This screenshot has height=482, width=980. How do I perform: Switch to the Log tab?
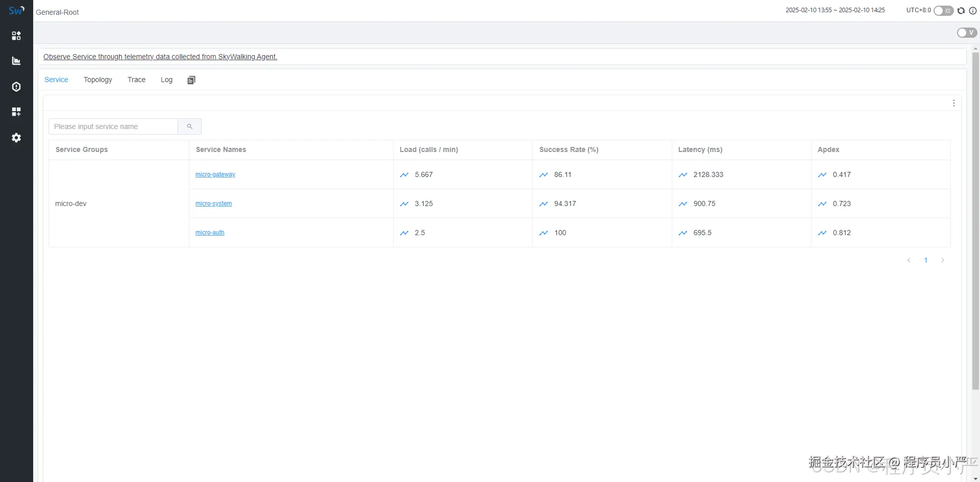(x=166, y=80)
